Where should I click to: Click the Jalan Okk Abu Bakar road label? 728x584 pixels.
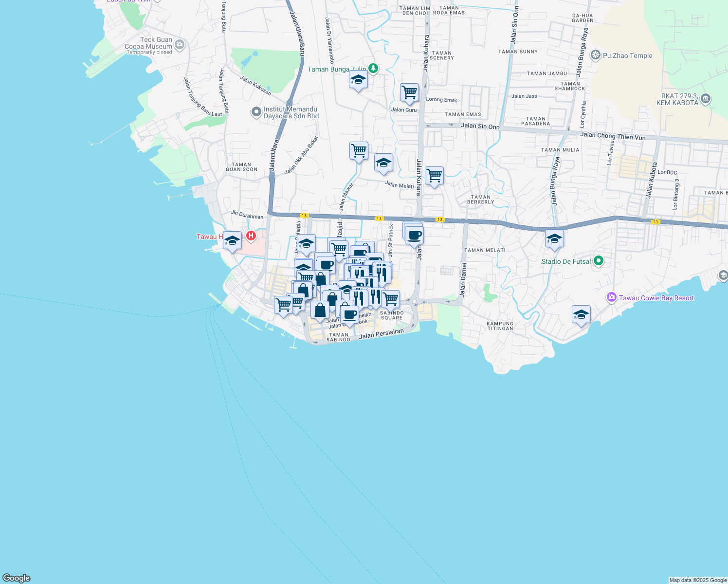pyautogui.click(x=301, y=155)
